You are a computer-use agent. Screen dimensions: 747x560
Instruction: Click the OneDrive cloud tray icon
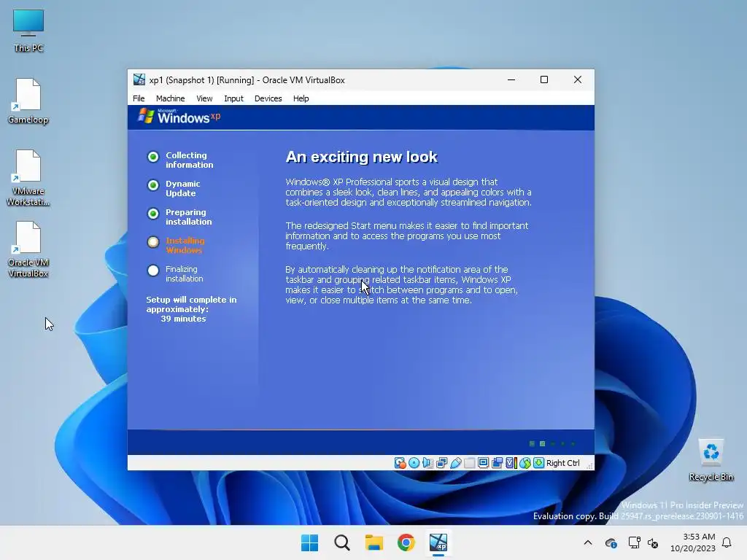611,542
